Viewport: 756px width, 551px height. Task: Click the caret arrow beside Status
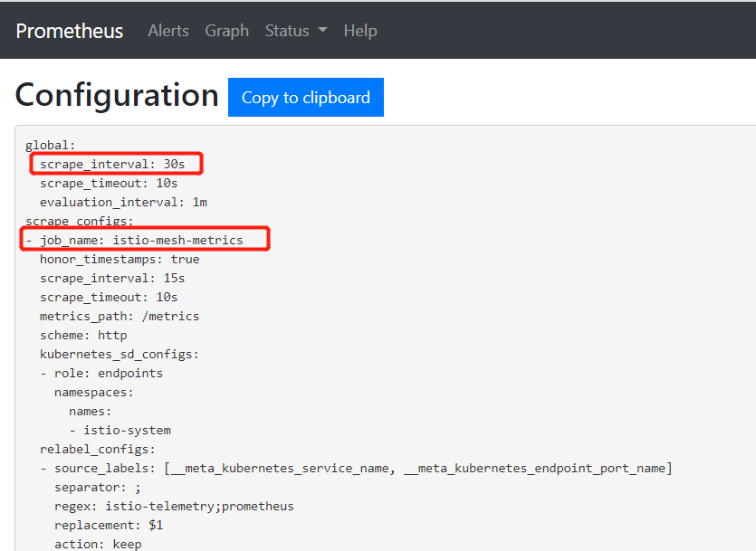click(x=322, y=31)
